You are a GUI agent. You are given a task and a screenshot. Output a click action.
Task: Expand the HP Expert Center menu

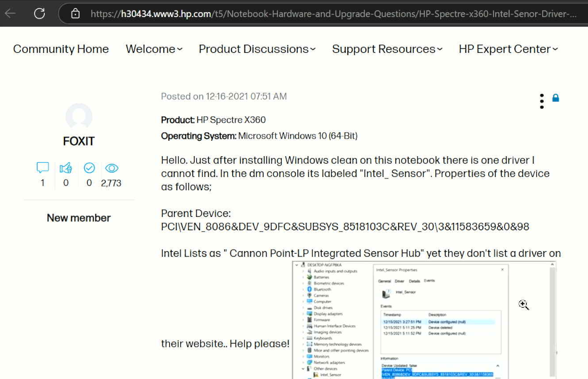pyautogui.click(x=508, y=49)
